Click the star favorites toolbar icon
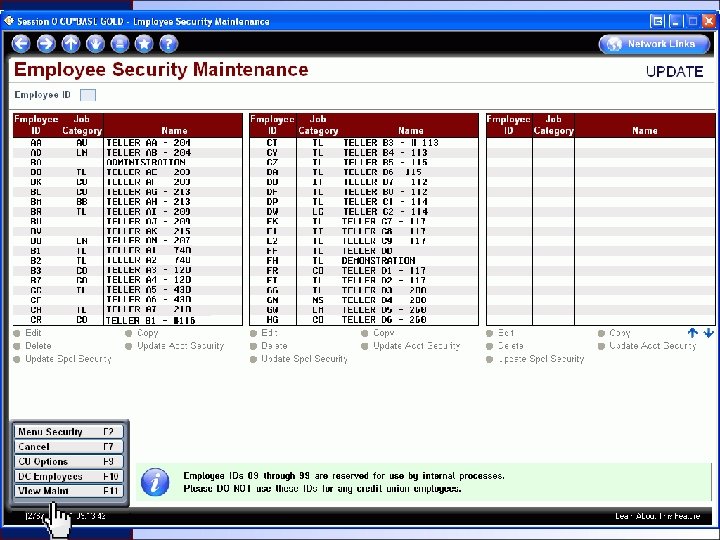The image size is (720, 540). point(144,44)
